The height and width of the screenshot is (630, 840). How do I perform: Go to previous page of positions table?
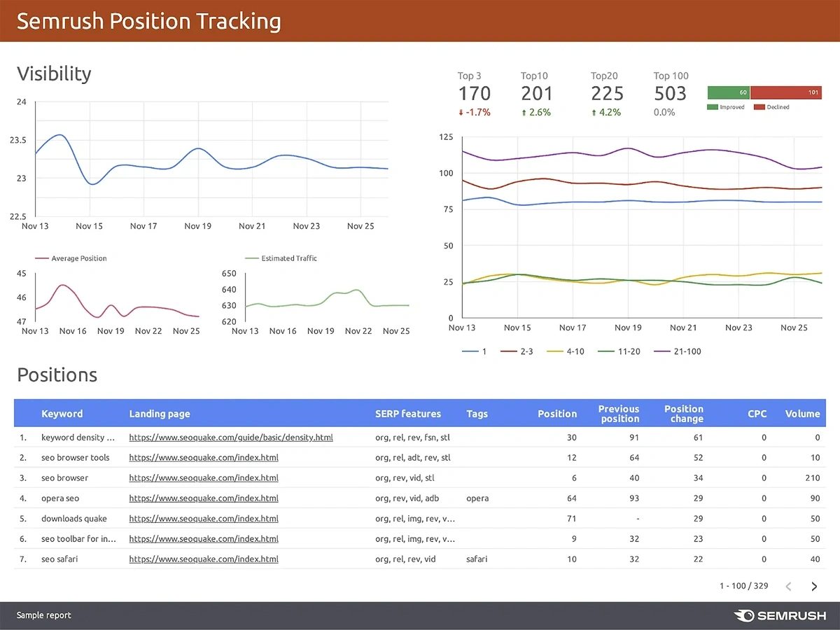[x=788, y=587]
